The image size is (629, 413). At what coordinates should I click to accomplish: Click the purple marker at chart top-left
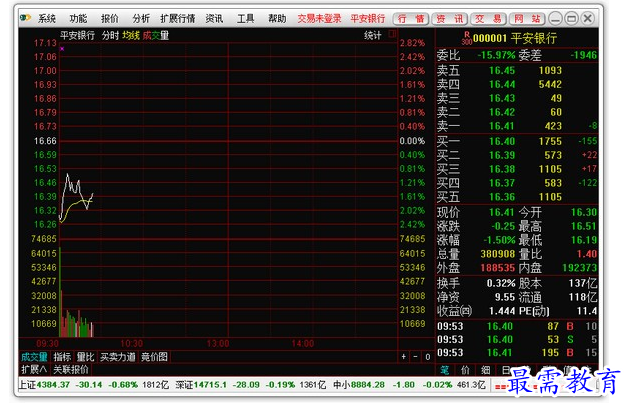coord(62,49)
